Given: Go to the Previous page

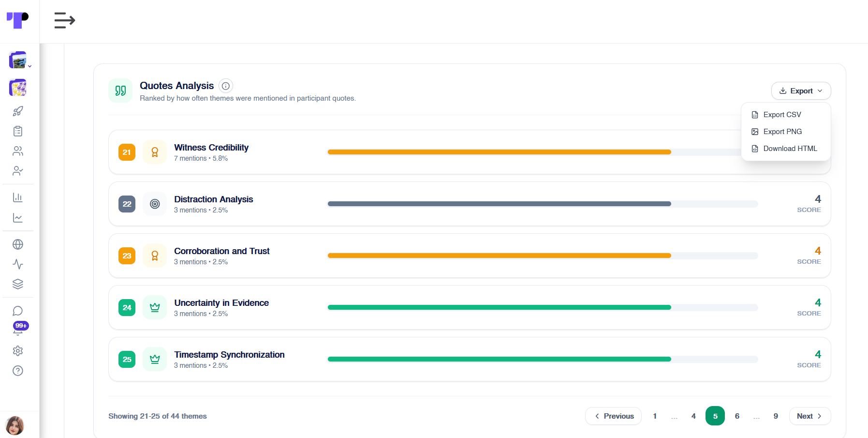Looking at the screenshot, I should (x=613, y=416).
